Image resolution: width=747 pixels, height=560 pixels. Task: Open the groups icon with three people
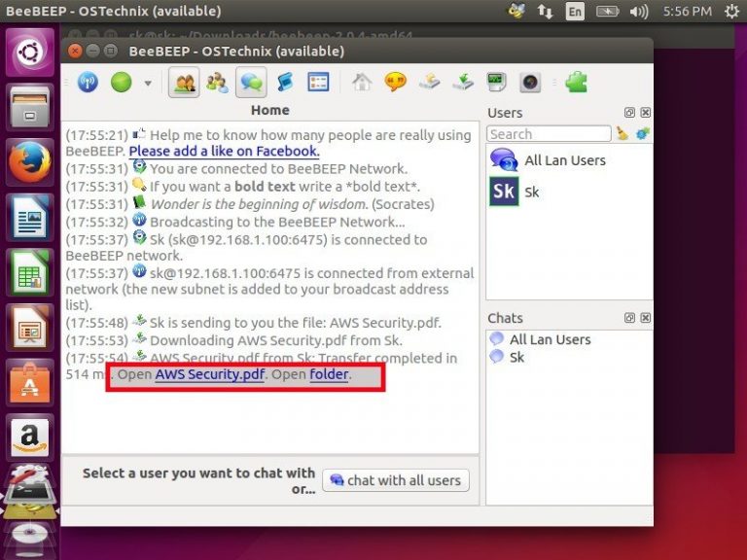point(217,83)
